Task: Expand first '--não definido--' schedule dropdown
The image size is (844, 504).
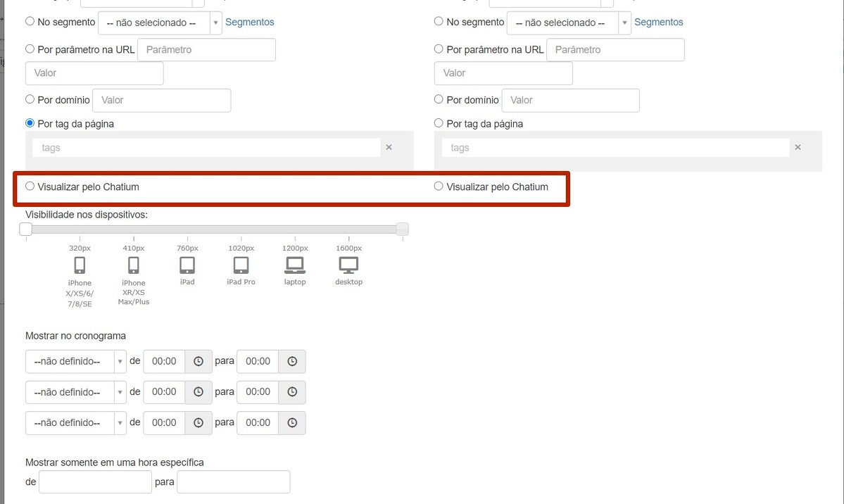Action: coord(76,361)
